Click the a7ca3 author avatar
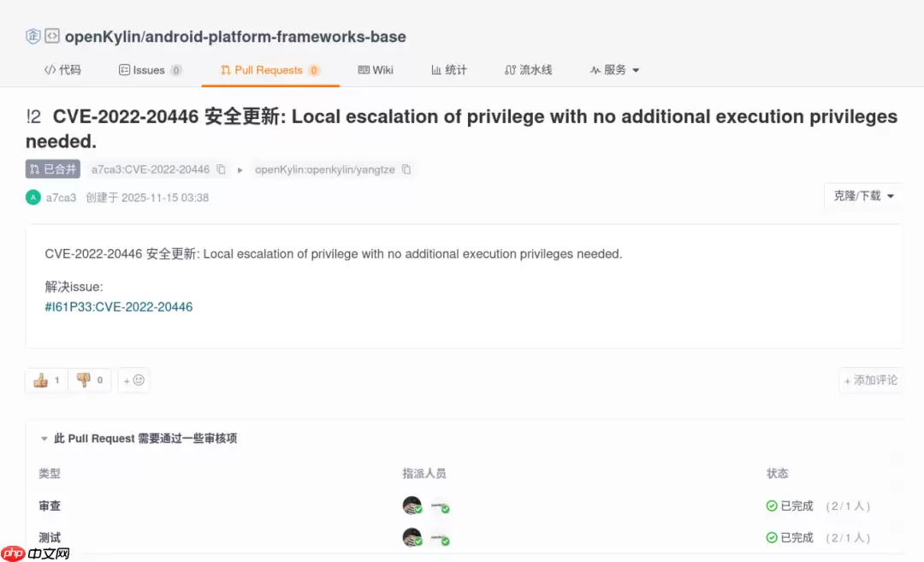This screenshot has width=924, height=562. [x=33, y=198]
